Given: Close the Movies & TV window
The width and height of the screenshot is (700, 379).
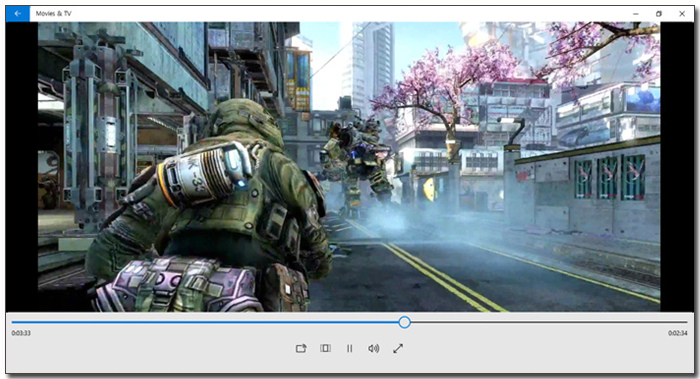Looking at the screenshot, I should coord(682,14).
